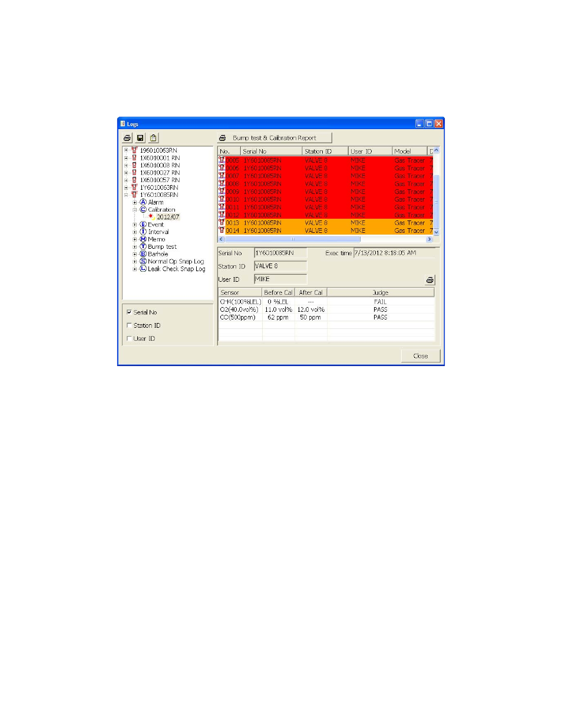The height and width of the screenshot is (728, 562).
Task: Click the save (floppy disk) toolbar icon
Action: click(140, 138)
